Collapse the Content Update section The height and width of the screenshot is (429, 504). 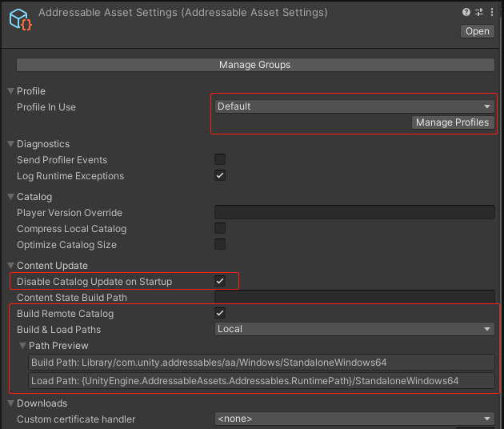pyautogui.click(x=11, y=265)
